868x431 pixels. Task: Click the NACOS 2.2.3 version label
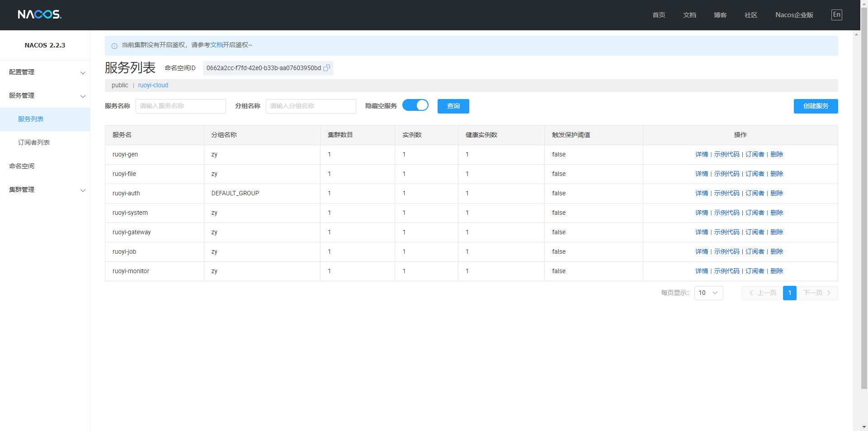tap(45, 45)
